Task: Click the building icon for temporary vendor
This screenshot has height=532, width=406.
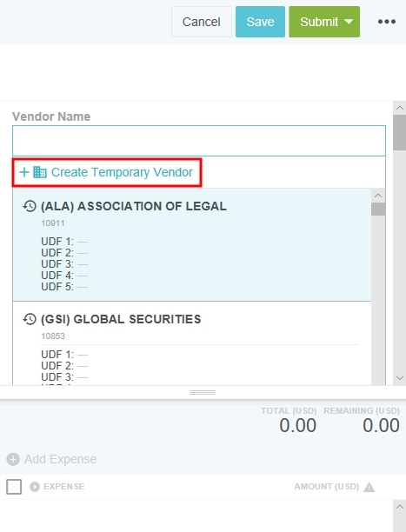Action: tap(40, 172)
